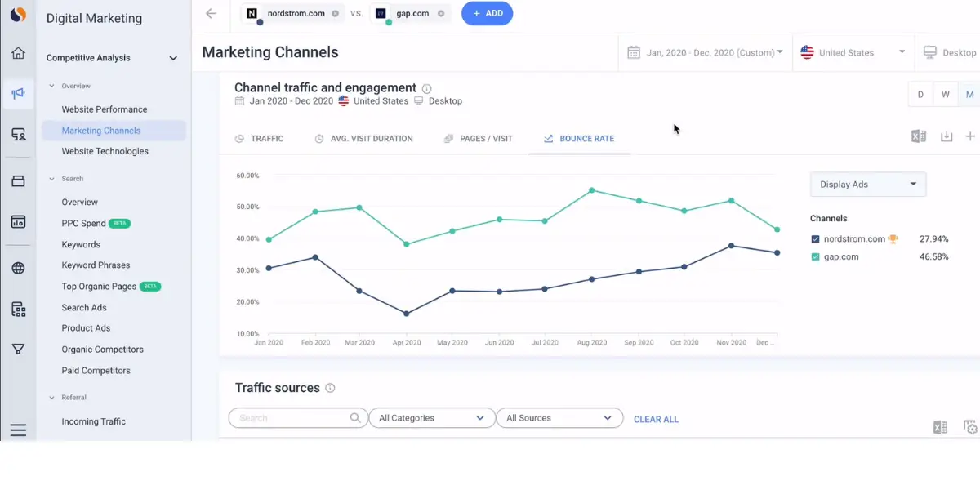Click the trophy icon beside nordstrom.com

click(x=893, y=239)
